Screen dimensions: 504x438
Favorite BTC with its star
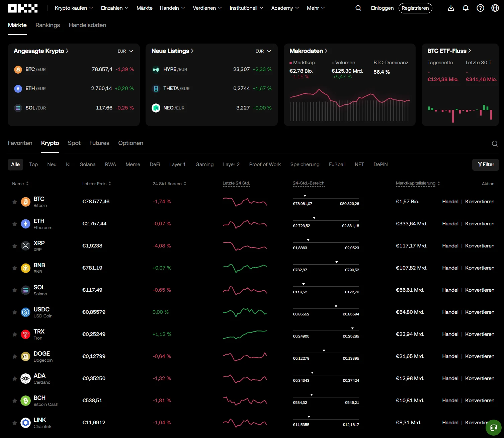[15, 202]
